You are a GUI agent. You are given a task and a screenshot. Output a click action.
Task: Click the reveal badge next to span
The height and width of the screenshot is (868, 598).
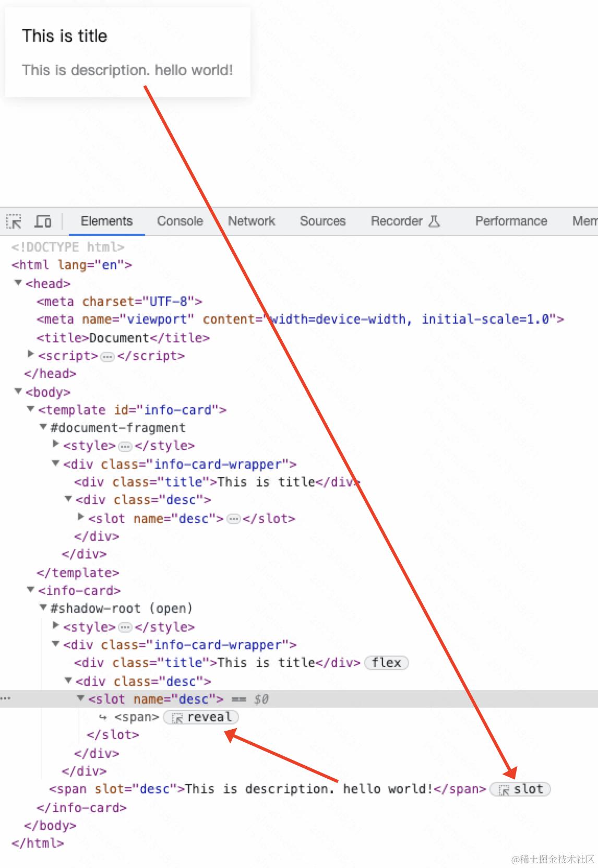[201, 717]
